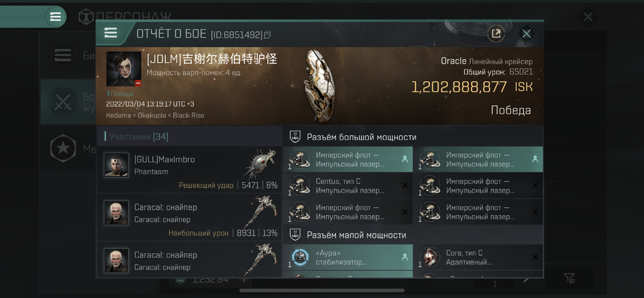Close the battle report window
The height and width of the screenshot is (298, 644).
(x=526, y=34)
